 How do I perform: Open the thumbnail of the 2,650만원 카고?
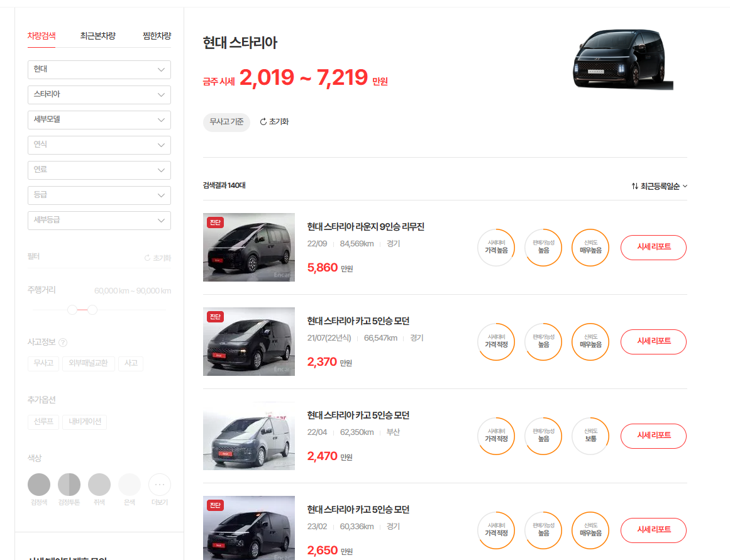[x=248, y=528]
